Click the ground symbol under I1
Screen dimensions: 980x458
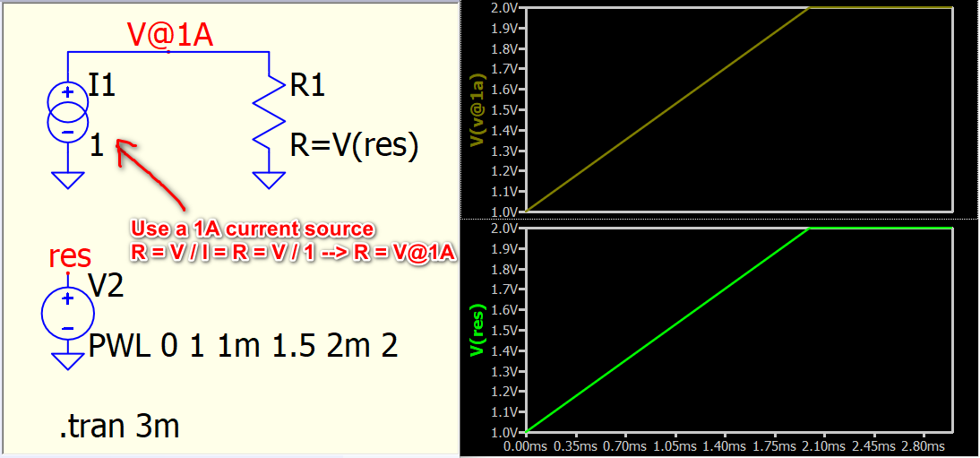point(67,179)
